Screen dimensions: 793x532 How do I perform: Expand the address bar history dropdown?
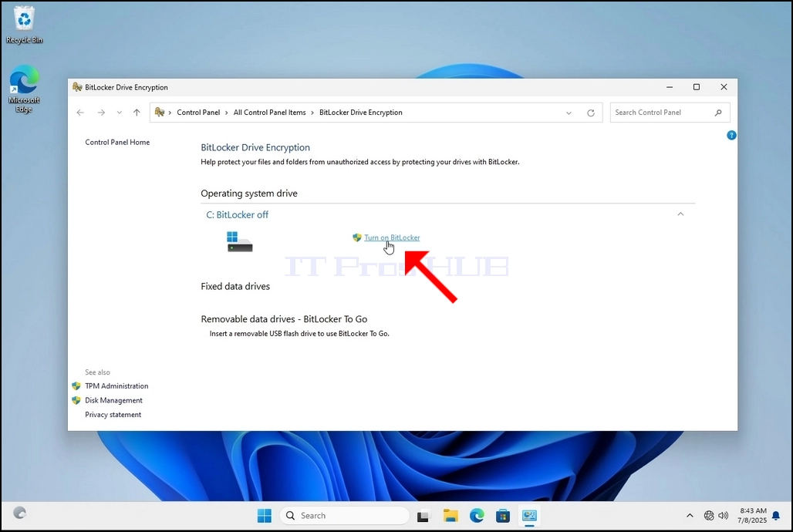(569, 113)
